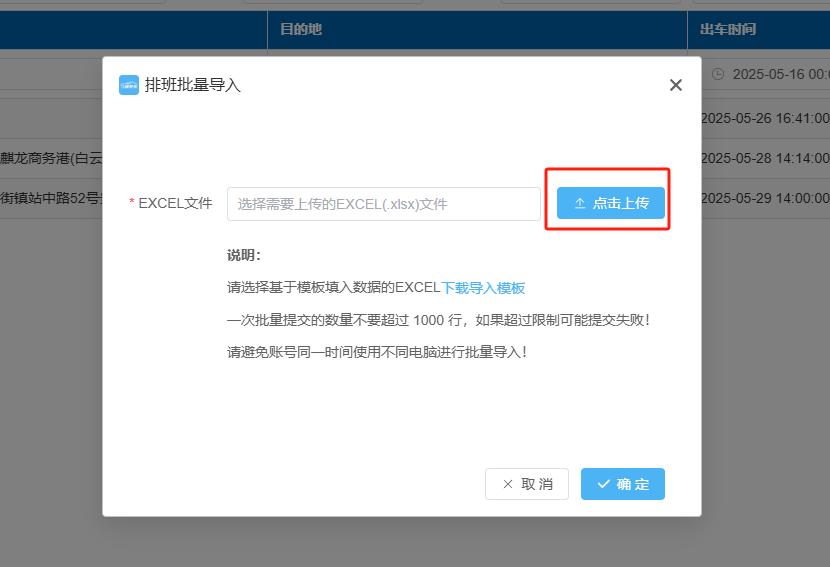Click the 点击上传 upload button
Viewport: 830px width, 567px height.
(610, 203)
